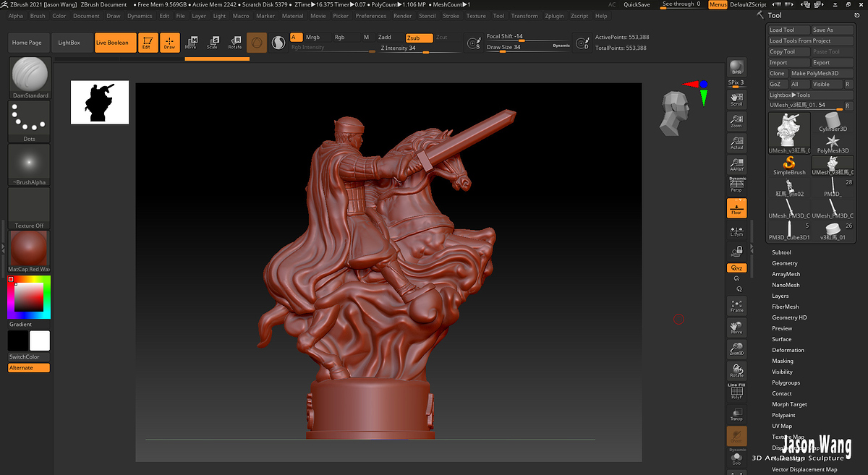Click the Save As button
This screenshot has height=475, width=868.
coord(832,30)
